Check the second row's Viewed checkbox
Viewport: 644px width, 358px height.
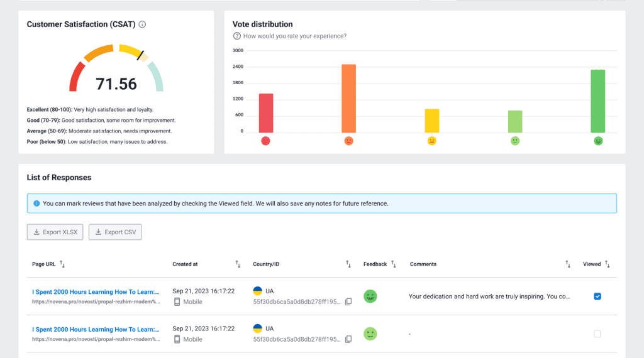coord(597,334)
